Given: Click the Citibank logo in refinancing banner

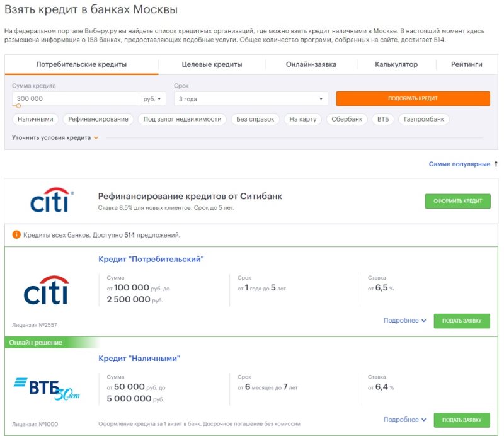Looking at the screenshot, I should (x=52, y=200).
